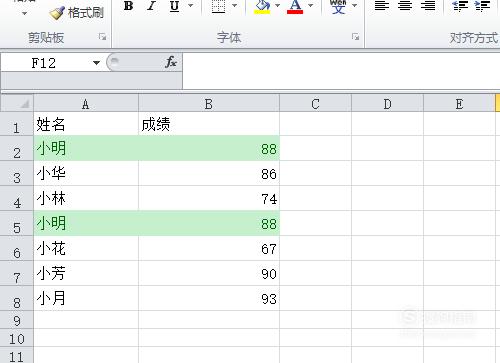Click cell containing 成绩
This screenshot has width=500, height=363.
209,124
